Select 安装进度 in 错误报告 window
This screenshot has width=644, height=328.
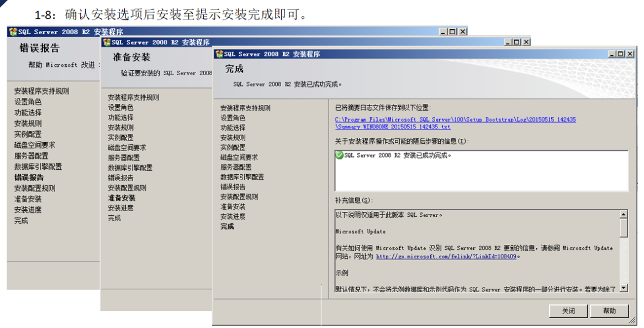pyautogui.click(x=28, y=210)
